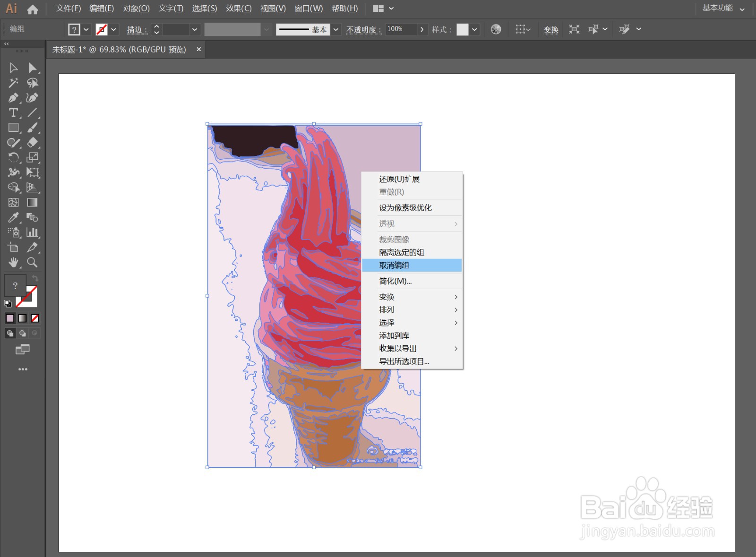The width and height of the screenshot is (756, 557).
Task: Select the Direct Selection tool
Action: 32,68
